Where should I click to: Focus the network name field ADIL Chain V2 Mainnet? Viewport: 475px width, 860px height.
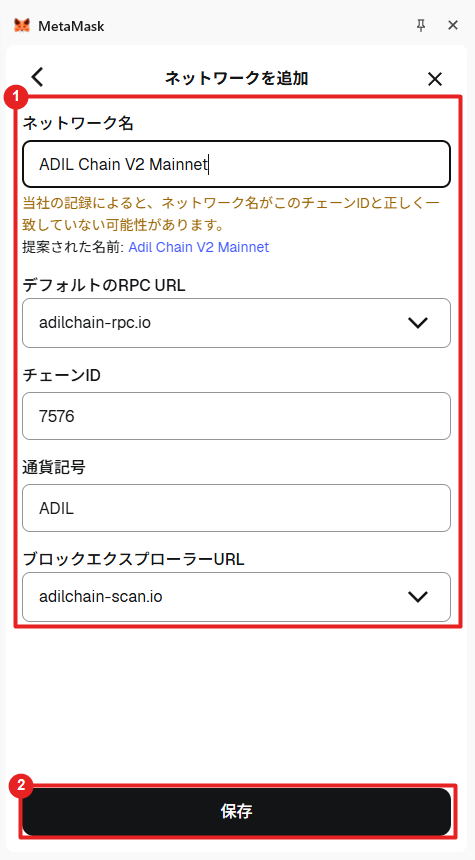coord(236,164)
